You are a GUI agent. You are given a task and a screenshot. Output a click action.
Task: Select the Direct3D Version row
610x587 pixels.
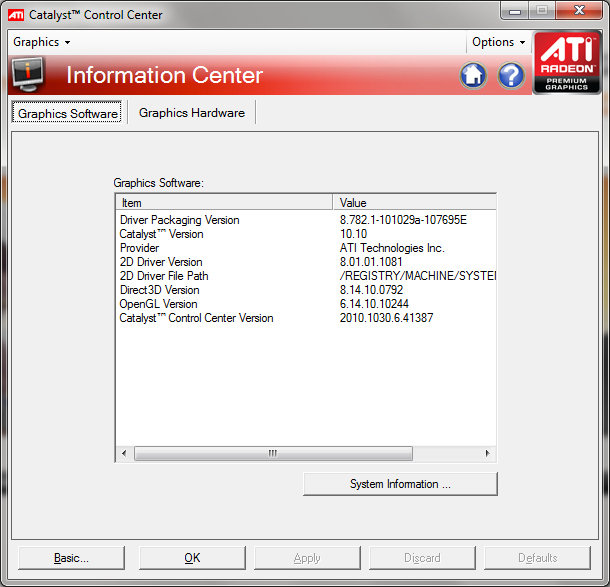tap(306, 290)
